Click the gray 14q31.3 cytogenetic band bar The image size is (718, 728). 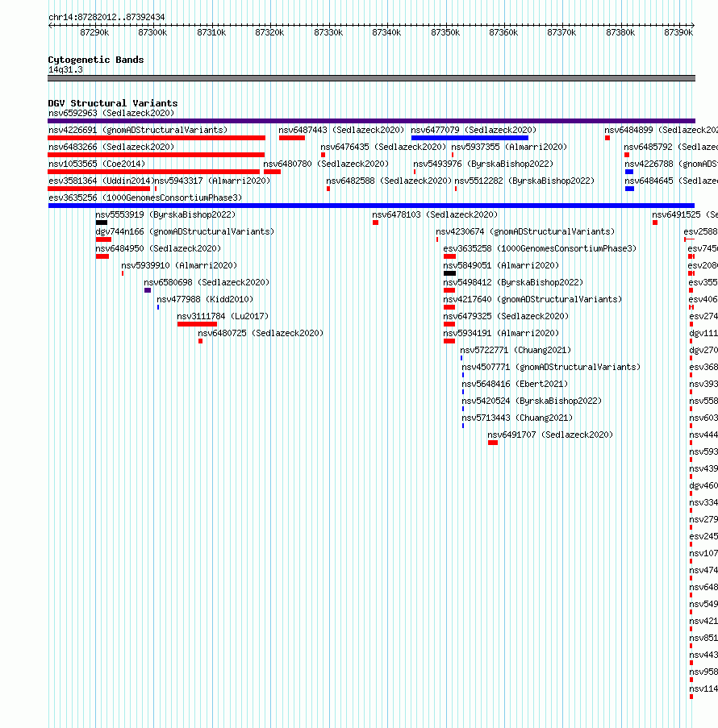point(371,78)
